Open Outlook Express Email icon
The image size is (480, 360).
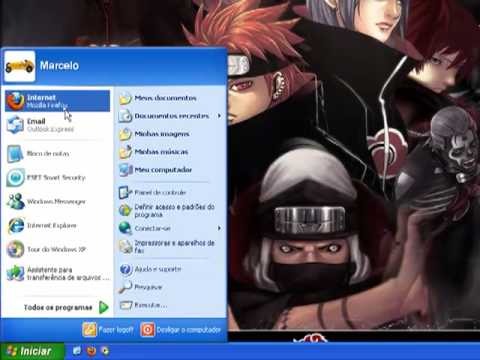coord(15,125)
